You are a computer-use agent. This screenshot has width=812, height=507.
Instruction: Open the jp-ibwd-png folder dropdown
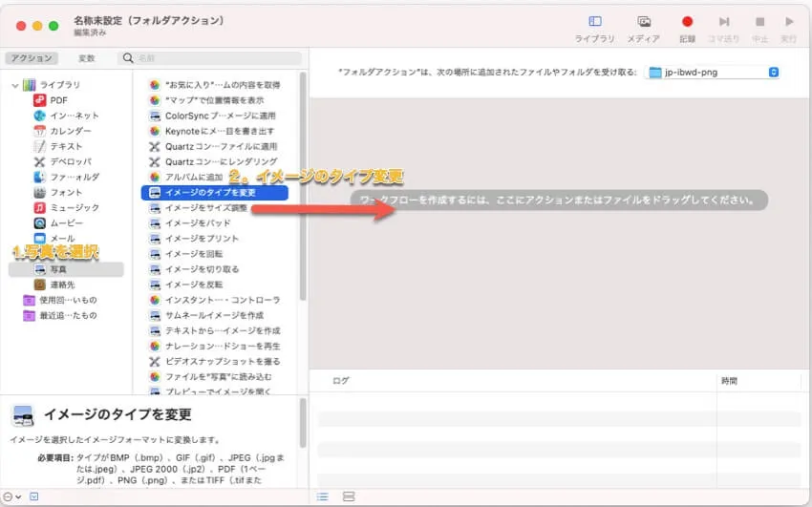(713, 73)
